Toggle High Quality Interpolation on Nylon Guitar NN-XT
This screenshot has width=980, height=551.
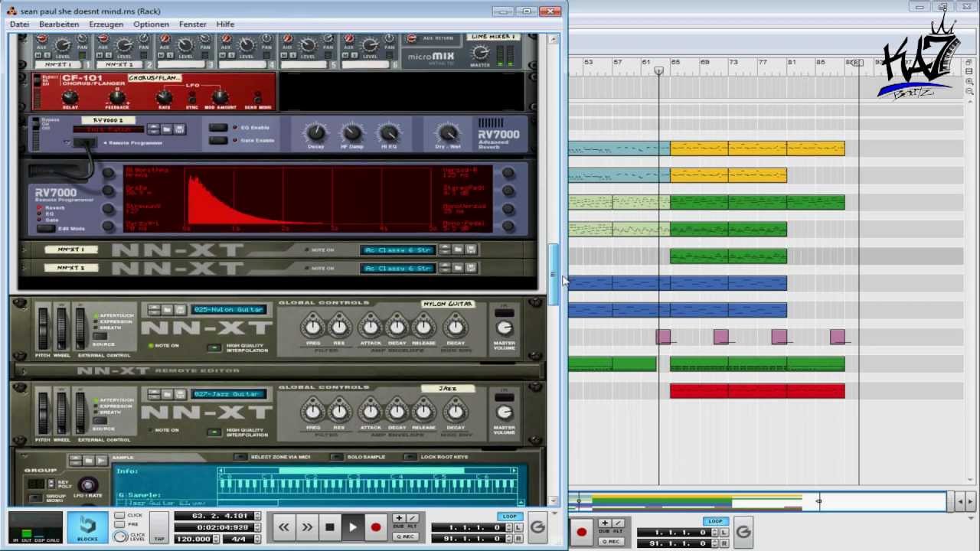tap(214, 347)
